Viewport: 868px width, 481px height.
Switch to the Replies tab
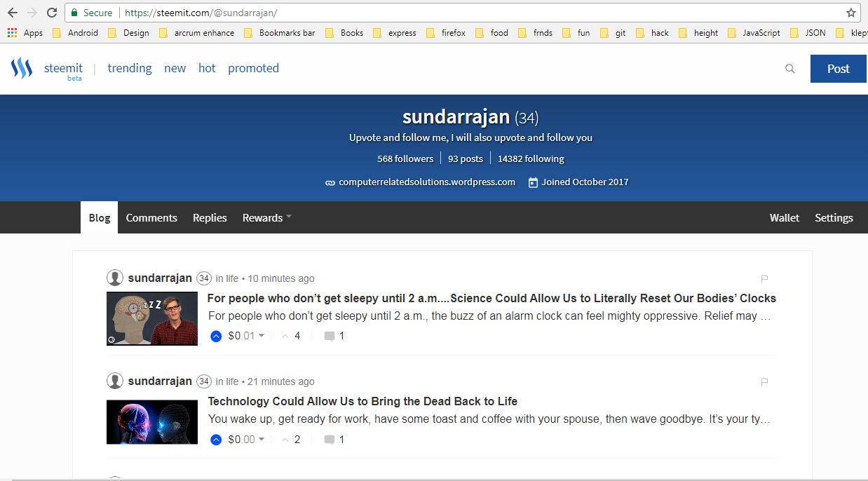coord(210,218)
